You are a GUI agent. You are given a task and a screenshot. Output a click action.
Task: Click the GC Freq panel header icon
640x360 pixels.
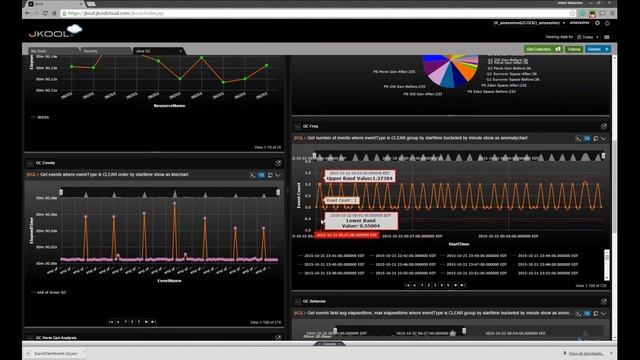click(297, 127)
